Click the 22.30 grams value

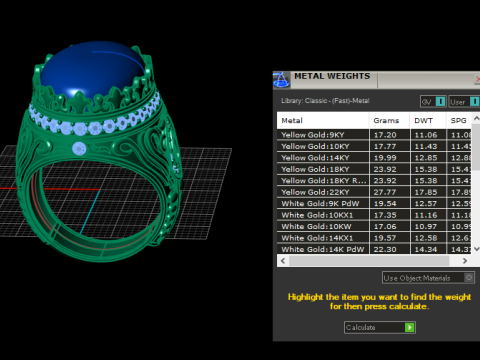coord(385,249)
